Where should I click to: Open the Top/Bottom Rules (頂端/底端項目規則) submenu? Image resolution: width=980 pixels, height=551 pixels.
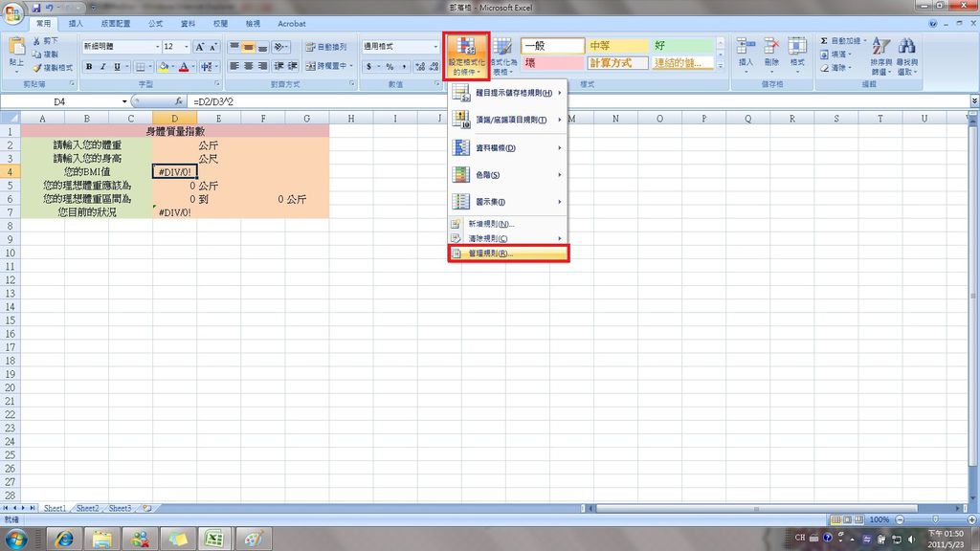507,120
